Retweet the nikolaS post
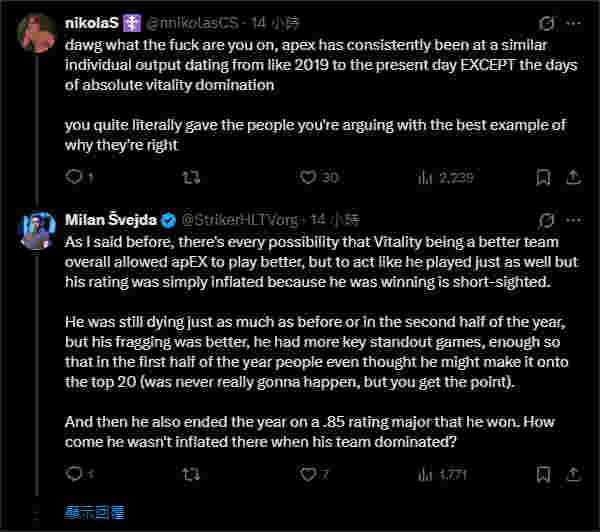 click(x=187, y=178)
